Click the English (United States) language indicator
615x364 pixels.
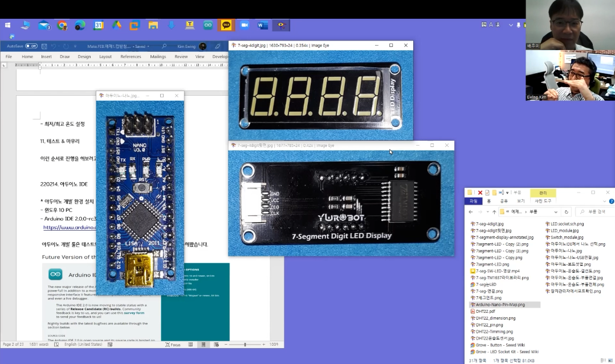click(83, 345)
